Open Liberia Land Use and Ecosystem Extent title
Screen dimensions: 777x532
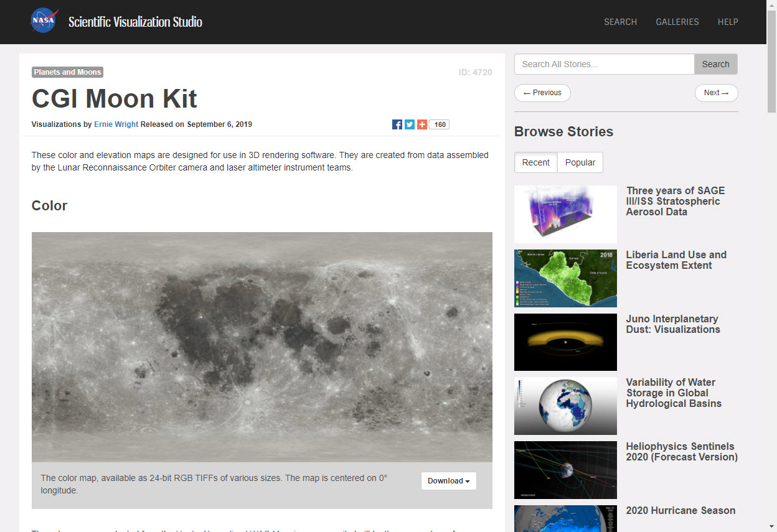click(676, 260)
